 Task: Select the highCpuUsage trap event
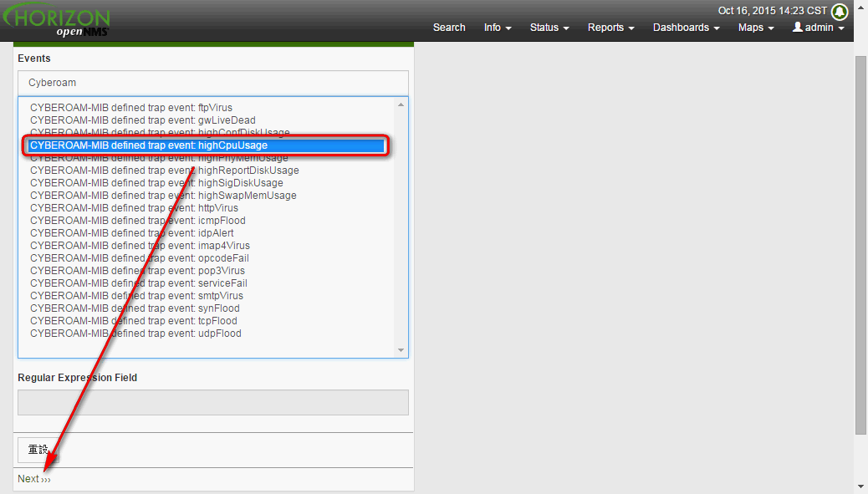coord(206,145)
